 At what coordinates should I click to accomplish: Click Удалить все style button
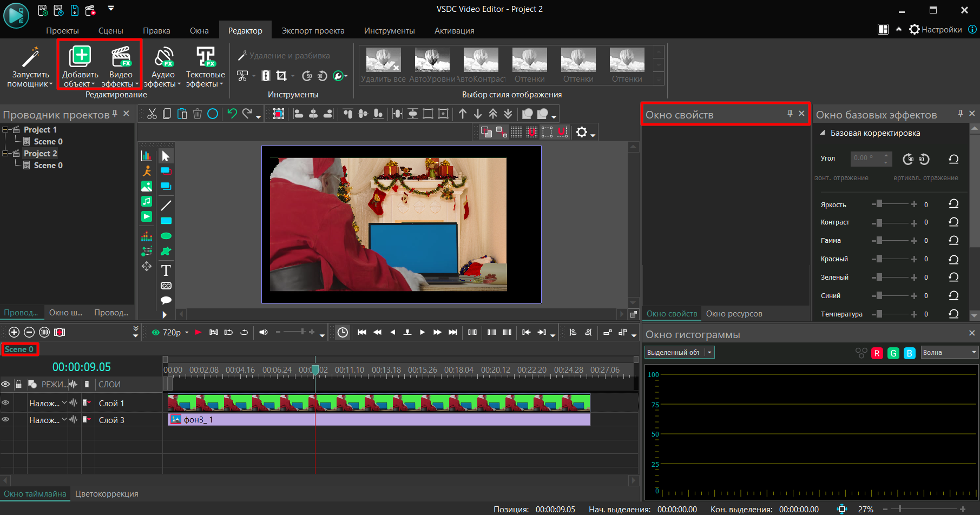(383, 65)
